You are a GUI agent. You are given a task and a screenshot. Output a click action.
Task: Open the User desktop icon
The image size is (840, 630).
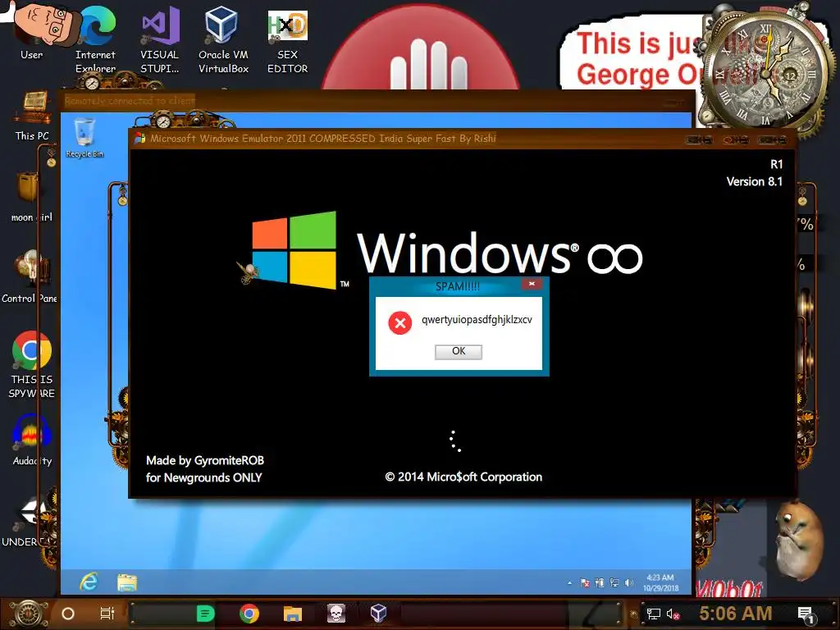coord(32,32)
